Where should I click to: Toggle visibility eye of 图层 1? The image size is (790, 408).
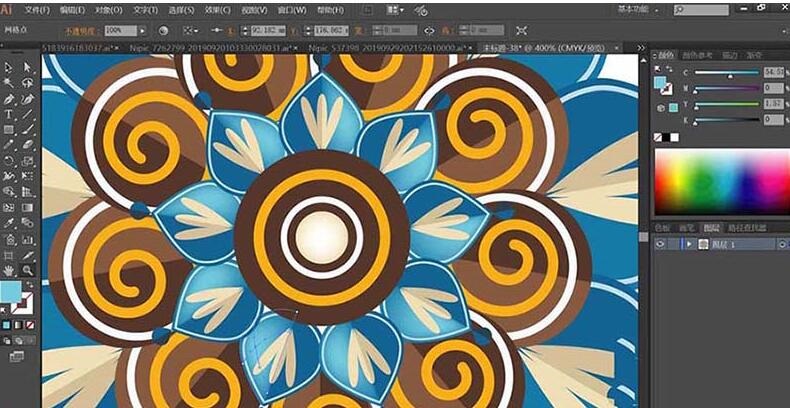pos(661,244)
